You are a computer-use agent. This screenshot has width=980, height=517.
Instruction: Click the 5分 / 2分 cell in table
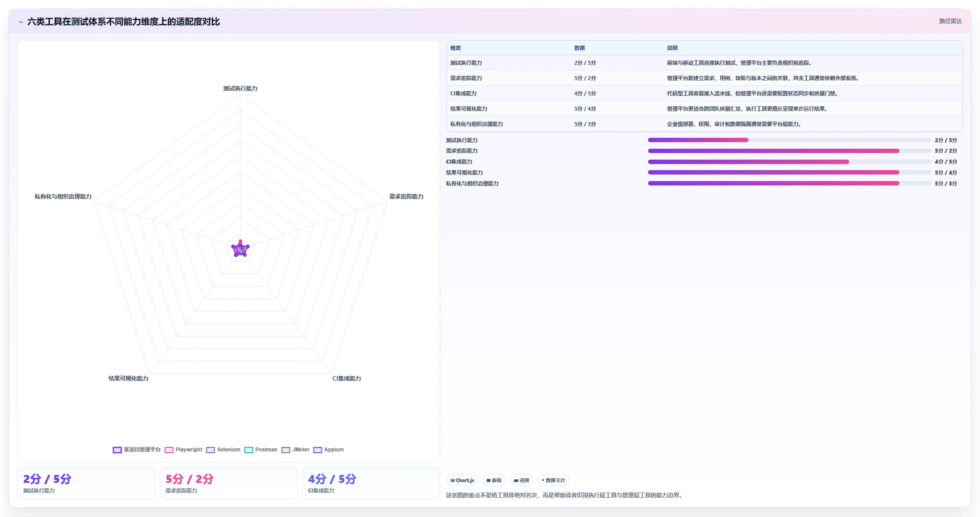tap(585, 78)
